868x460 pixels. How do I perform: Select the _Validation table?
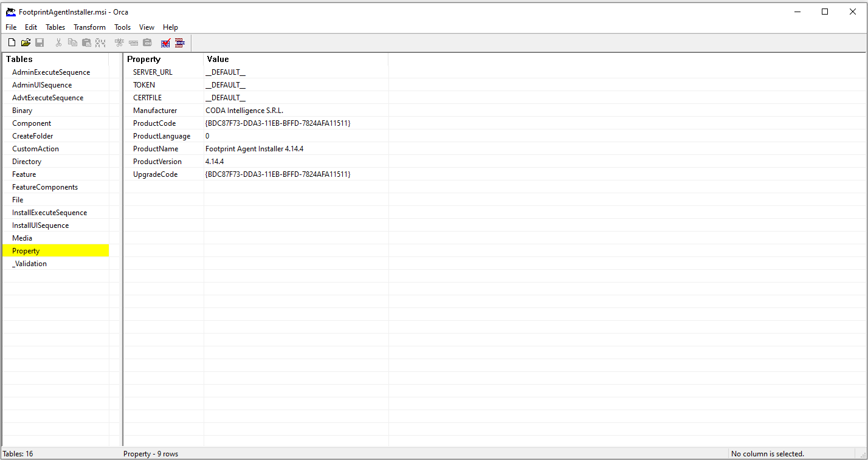click(x=56, y=264)
